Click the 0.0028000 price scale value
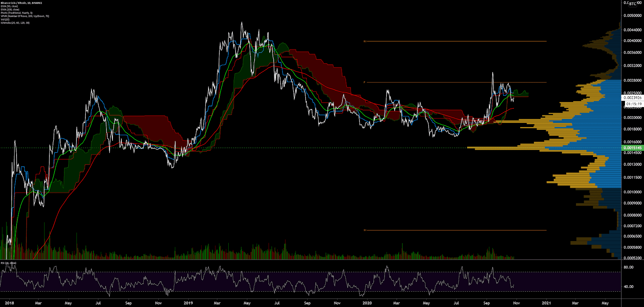 pyautogui.click(x=633, y=80)
